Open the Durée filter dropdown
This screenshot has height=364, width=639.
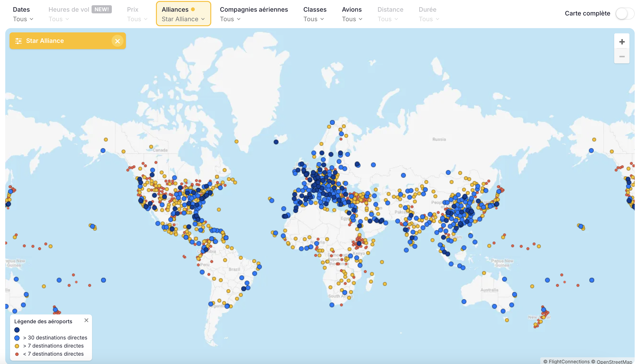[429, 14]
